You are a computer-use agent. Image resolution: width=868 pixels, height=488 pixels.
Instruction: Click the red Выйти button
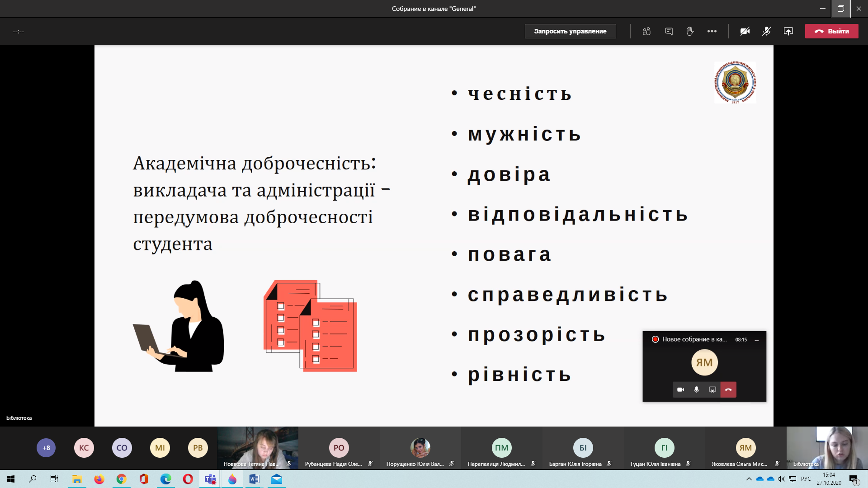tap(831, 31)
